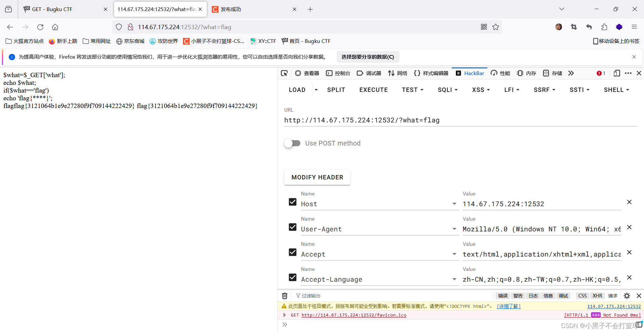The height and width of the screenshot is (332, 644).
Task: Uncheck the Accept-Language header checkbox
Action: [x=292, y=277]
